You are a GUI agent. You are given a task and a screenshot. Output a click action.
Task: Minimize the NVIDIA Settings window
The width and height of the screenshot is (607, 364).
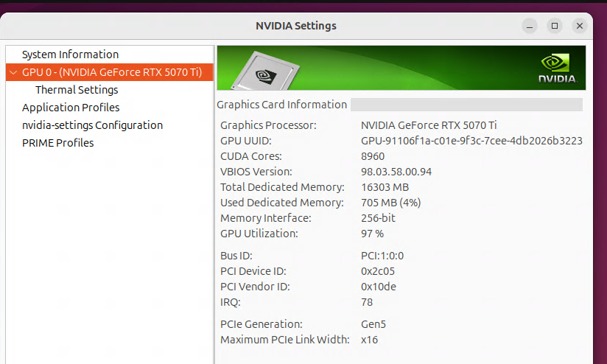tap(529, 26)
